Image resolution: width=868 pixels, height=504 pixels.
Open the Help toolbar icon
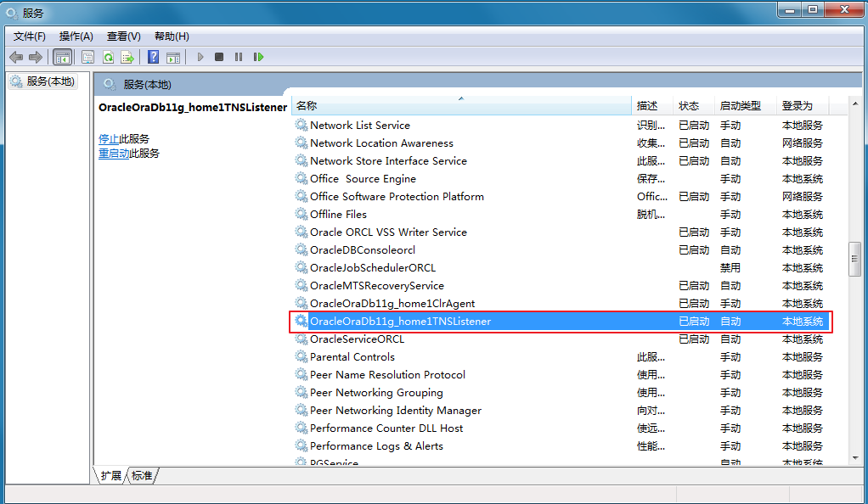pyautogui.click(x=154, y=57)
